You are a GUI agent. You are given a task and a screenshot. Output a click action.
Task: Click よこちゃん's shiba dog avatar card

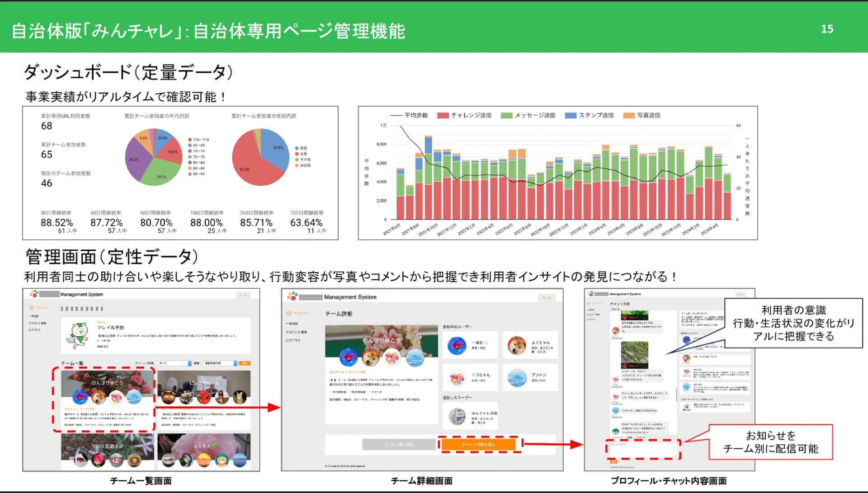[x=517, y=346]
